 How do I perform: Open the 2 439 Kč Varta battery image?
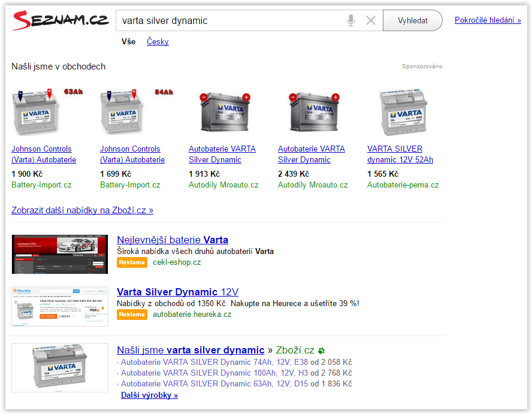coord(314,111)
